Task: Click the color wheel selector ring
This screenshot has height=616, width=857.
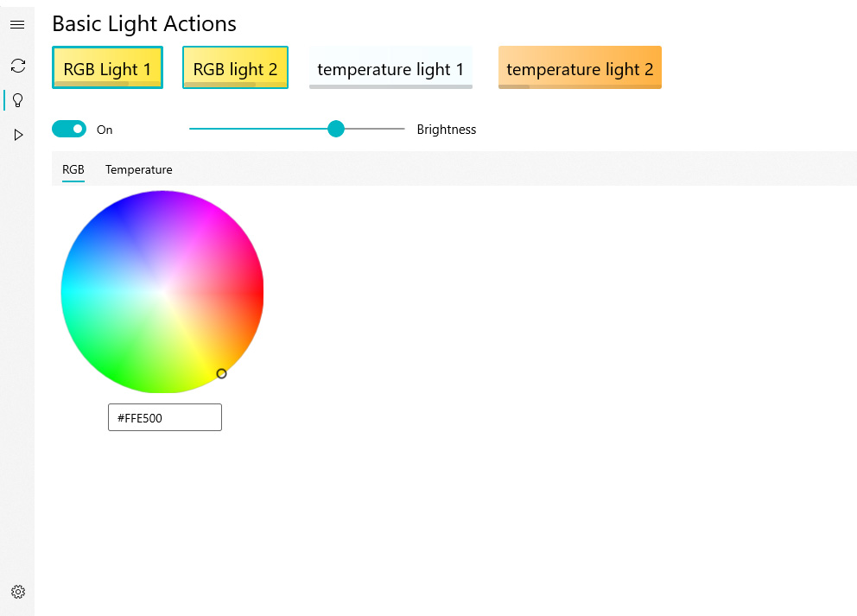Action: tap(221, 373)
